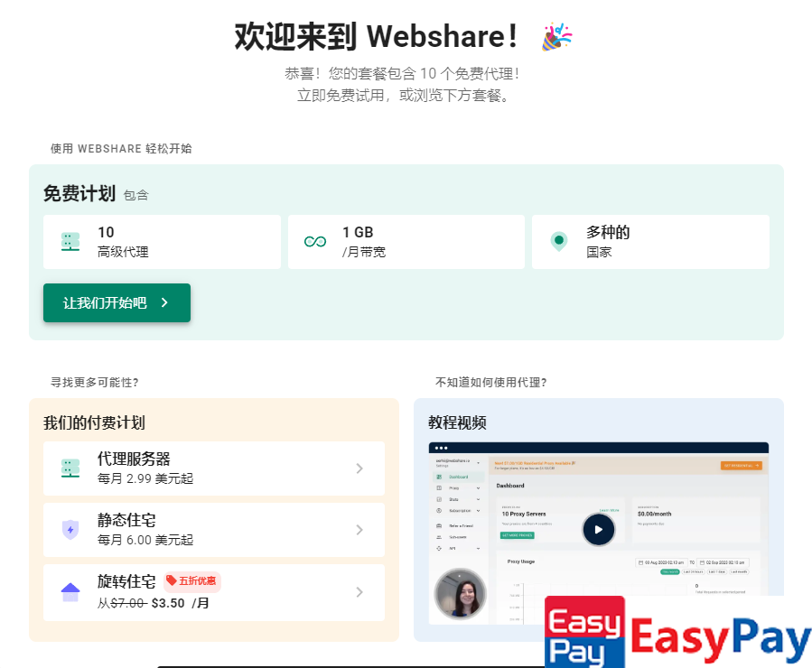Click the 我们的付费计划 heading
Image resolution: width=812 pixels, height=668 pixels.
point(94,422)
